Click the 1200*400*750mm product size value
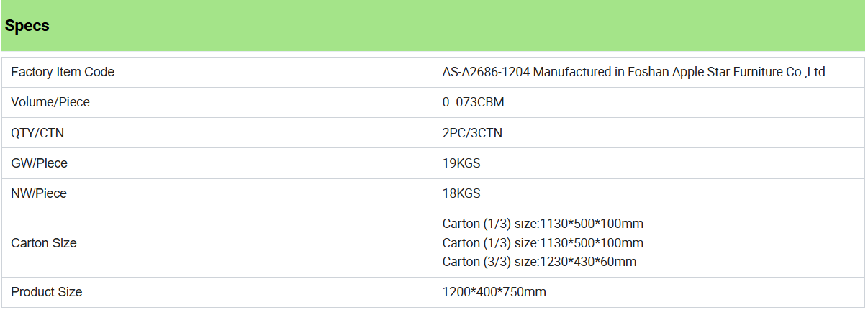The height and width of the screenshot is (310, 868). pyautogui.click(x=494, y=292)
